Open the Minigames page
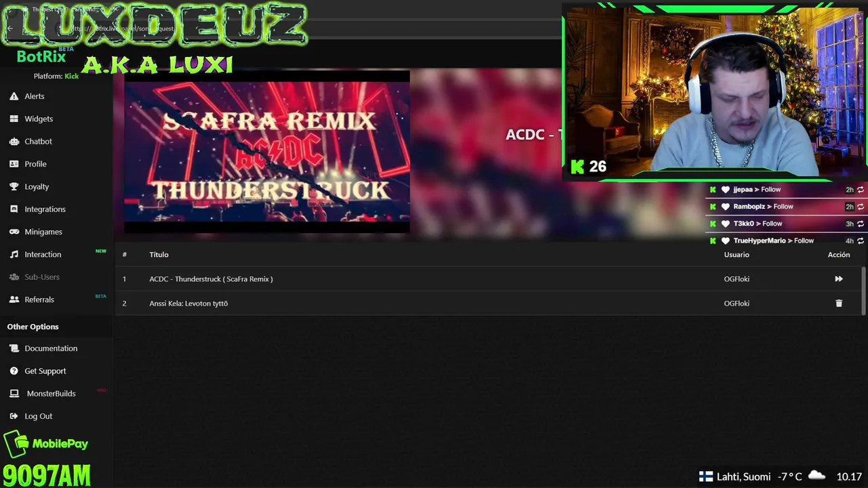Screen dimensions: 868x488 (x=43, y=232)
